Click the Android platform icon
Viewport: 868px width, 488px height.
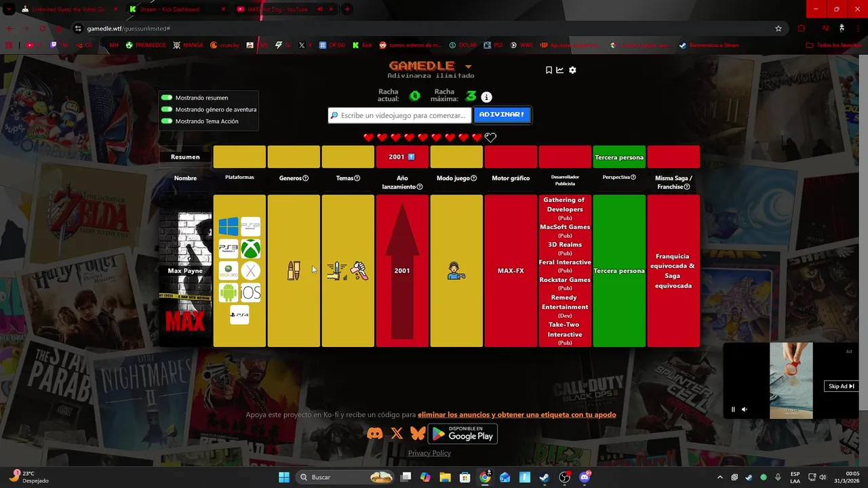[x=229, y=293]
